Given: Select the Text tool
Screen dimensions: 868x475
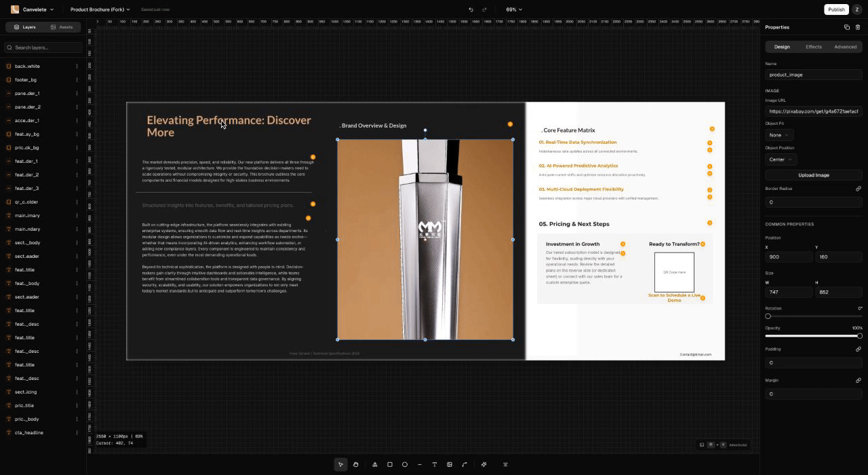Looking at the screenshot, I should (x=435, y=464).
